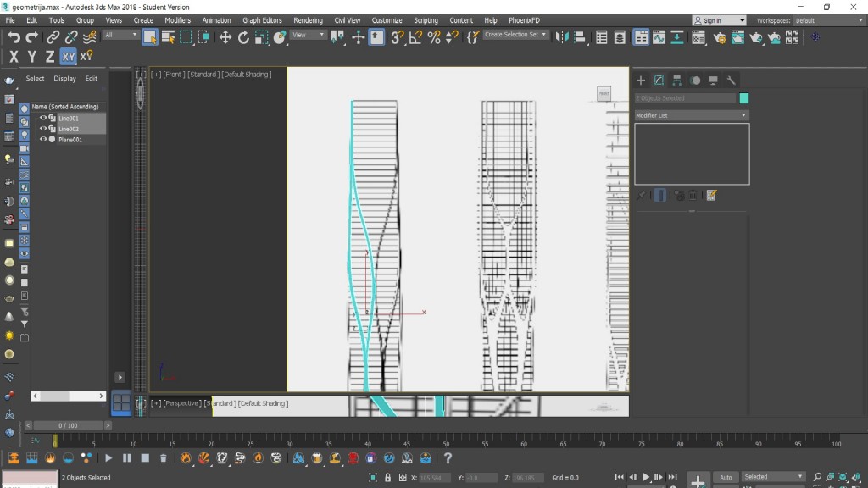Click the Unlink Selection tool
This screenshot has height=488, width=868.
[71, 37]
